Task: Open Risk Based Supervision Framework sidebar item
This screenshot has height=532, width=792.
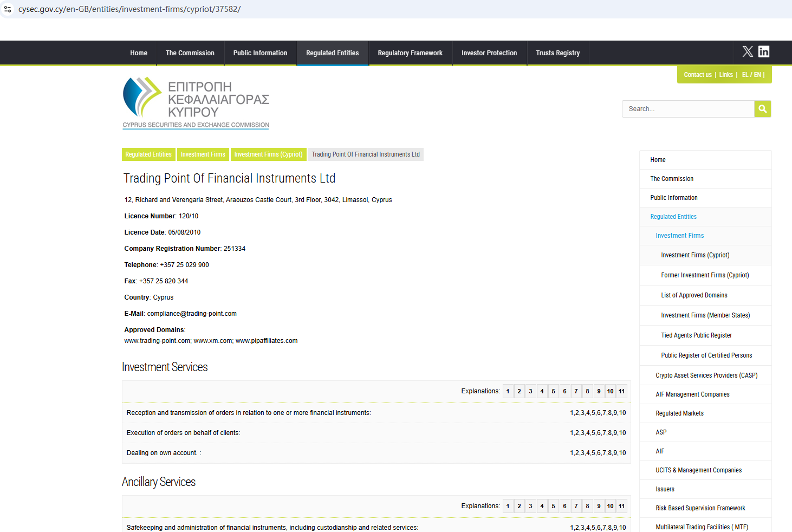Action: (x=705, y=508)
